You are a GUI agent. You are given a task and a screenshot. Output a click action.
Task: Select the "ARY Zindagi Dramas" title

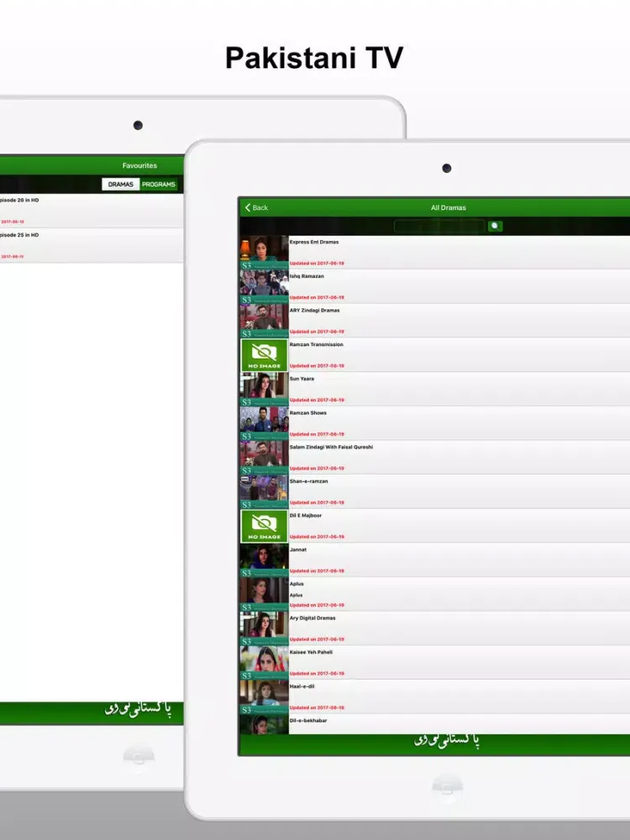[314, 310]
